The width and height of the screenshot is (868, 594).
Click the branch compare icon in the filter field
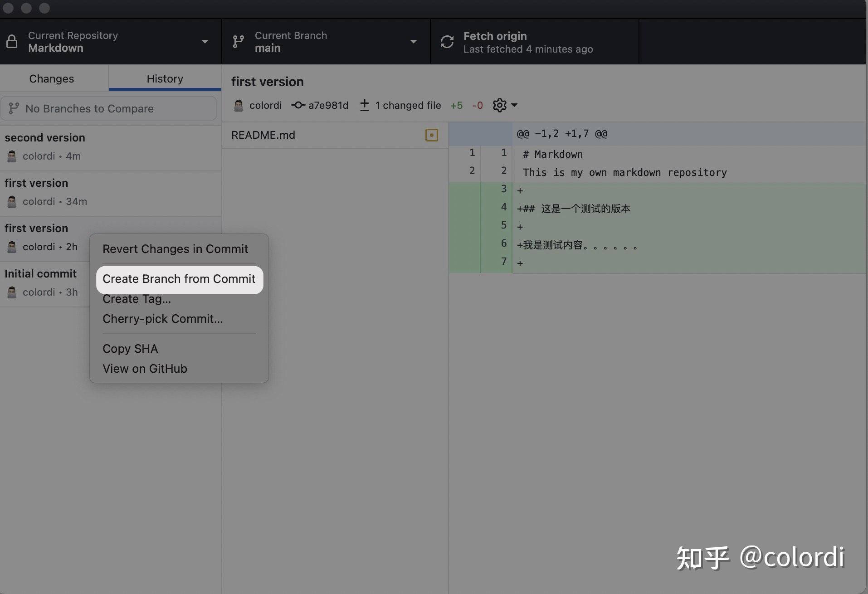(15, 108)
